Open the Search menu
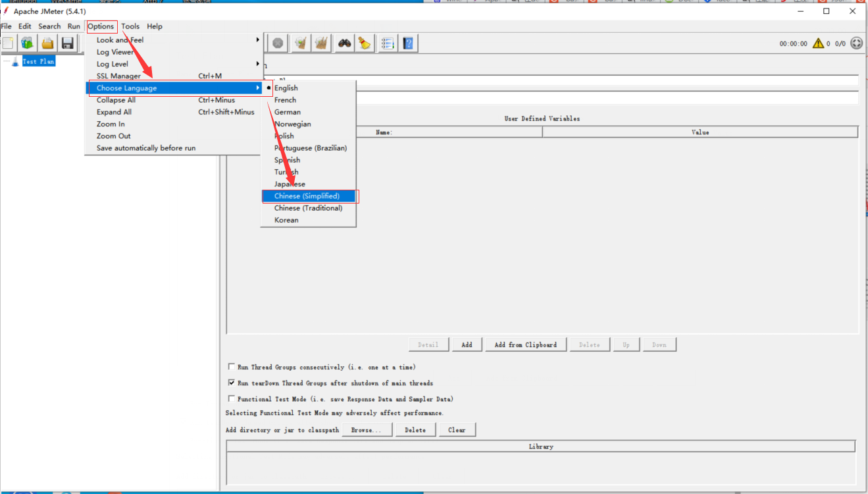This screenshot has width=868, height=494. point(49,26)
